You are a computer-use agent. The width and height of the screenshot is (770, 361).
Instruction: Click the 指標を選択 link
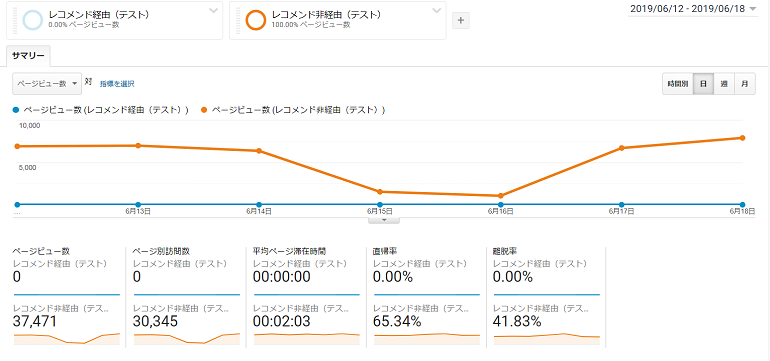coord(117,84)
